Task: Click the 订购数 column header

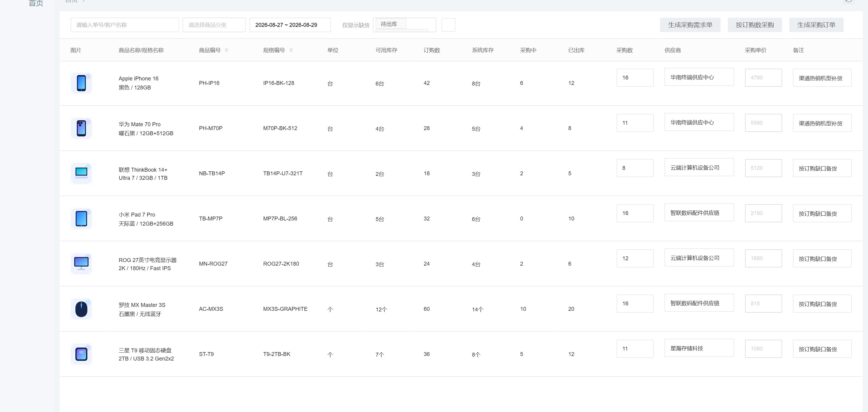Action: click(x=432, y=50)
